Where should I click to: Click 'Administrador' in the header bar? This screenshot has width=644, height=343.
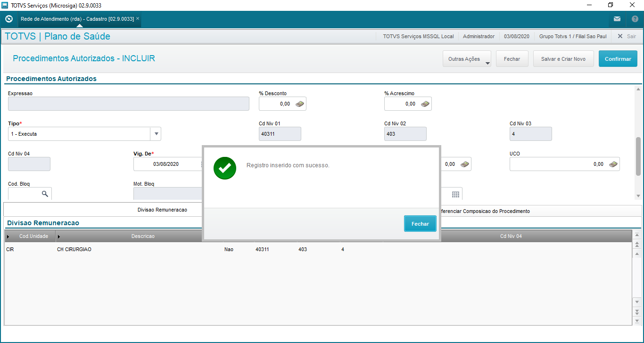pos(479,36)
